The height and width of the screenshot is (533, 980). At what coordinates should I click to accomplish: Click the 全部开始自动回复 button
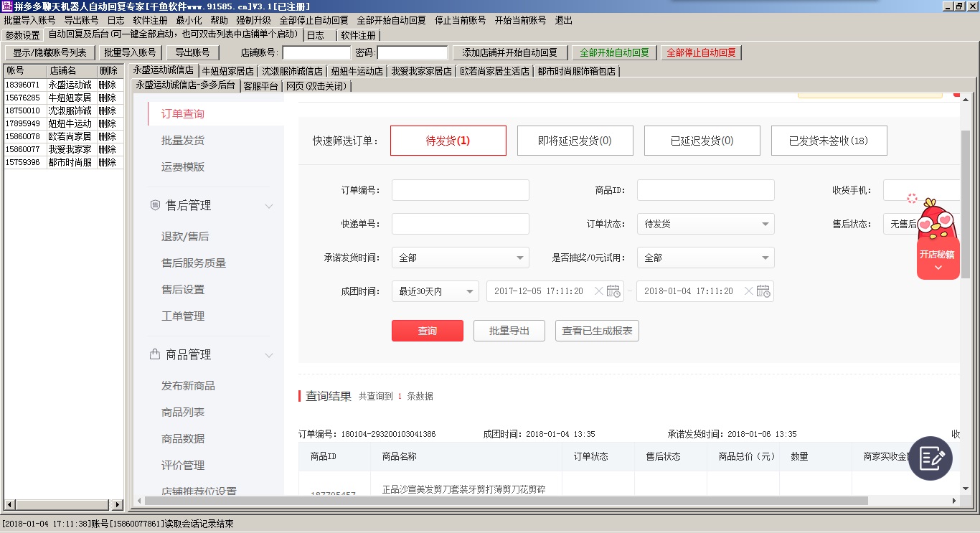[614, 53]
